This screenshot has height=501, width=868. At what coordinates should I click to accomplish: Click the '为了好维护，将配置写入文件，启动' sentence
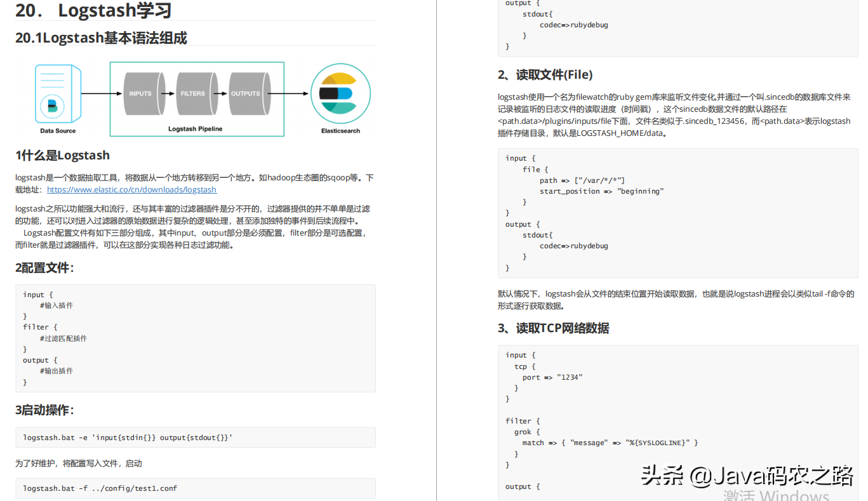pos(79,464)
